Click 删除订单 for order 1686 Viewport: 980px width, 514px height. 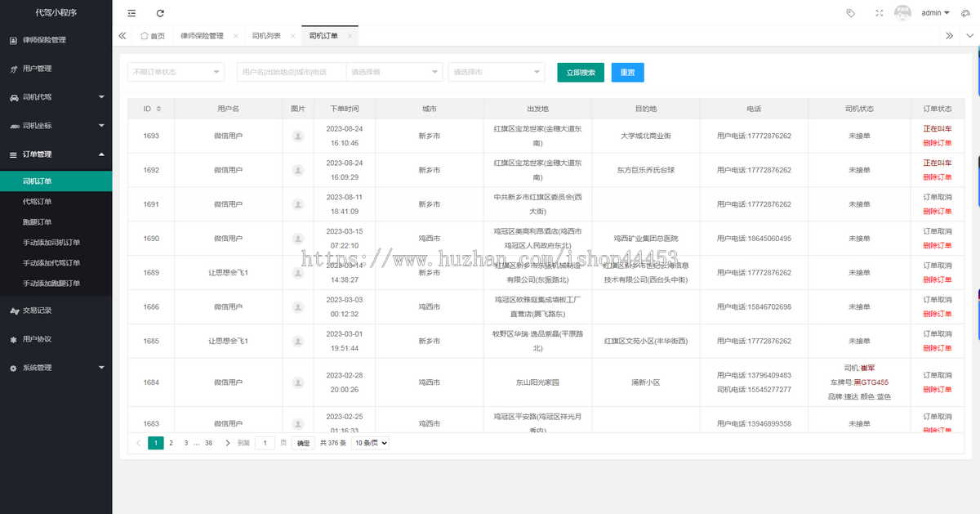(x=938, y=314)
